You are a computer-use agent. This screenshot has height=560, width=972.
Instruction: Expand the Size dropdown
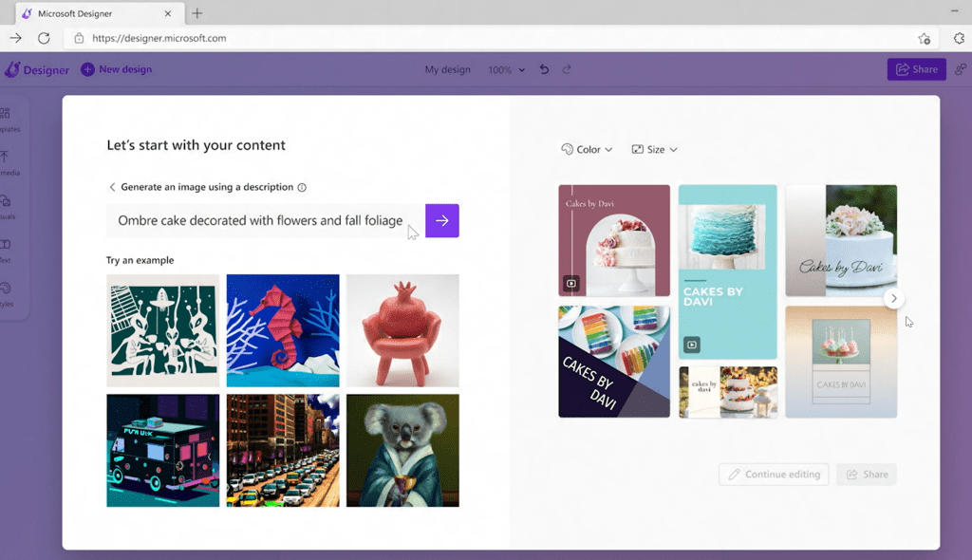pos(654,150)
